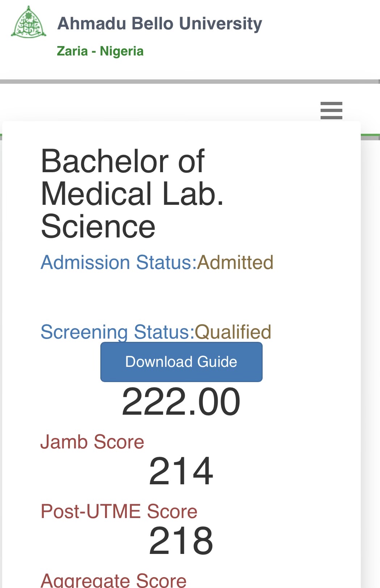The height and width of the screenshot is (588, 380).
Task: Open the hamburger navigation menu
Action: (331, 110)
